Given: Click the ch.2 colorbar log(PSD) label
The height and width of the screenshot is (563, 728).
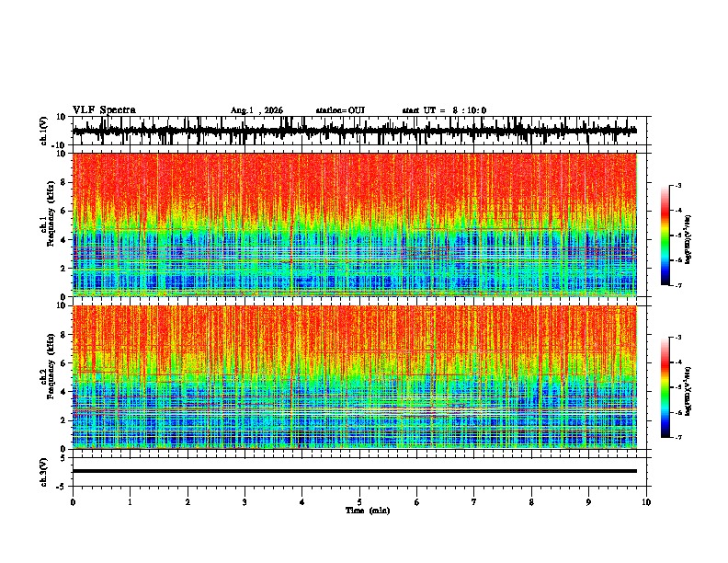Looking at the screenshot, I should click(x=688, y=390).
